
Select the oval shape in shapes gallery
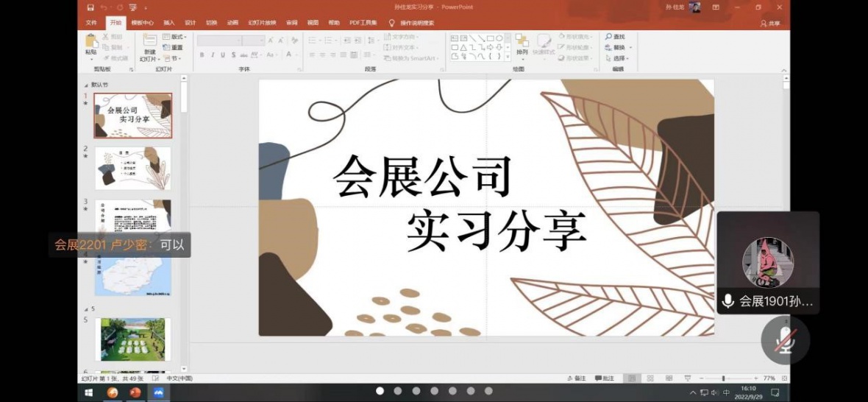(499, 38)
